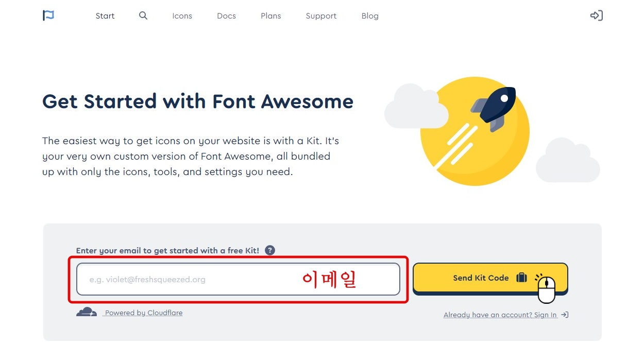Open the Plans page
The height and width of the screenshot is (362, 644).
pos(271,16)
